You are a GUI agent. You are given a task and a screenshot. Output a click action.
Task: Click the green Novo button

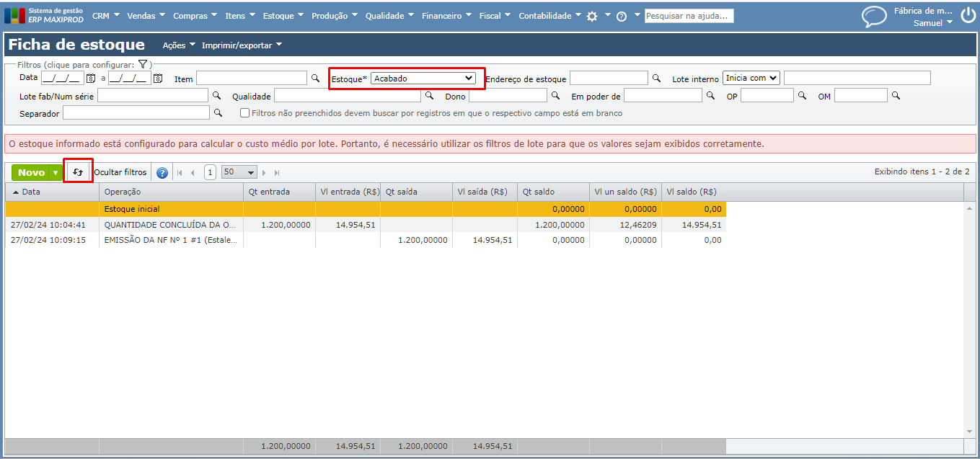[x=31, y=173]
